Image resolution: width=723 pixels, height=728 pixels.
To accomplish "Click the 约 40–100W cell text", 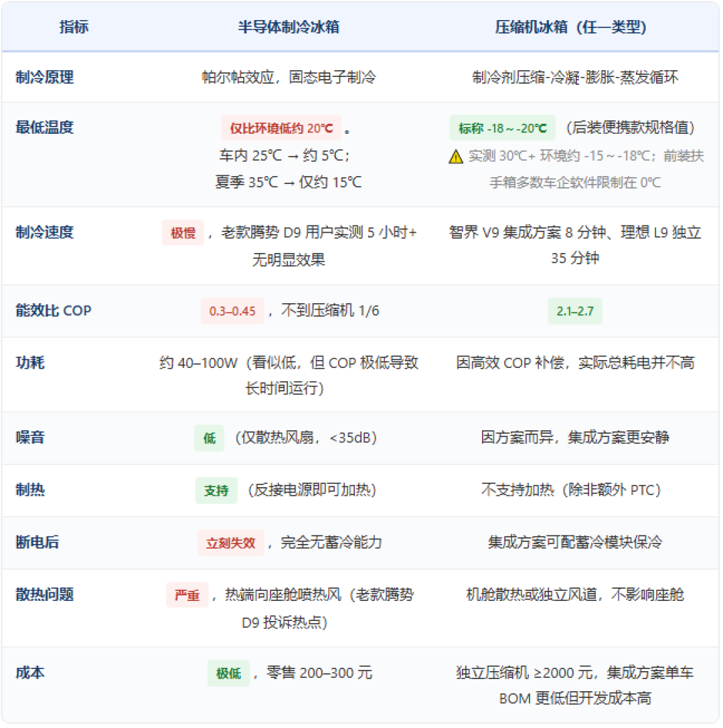I will [289, 375].
